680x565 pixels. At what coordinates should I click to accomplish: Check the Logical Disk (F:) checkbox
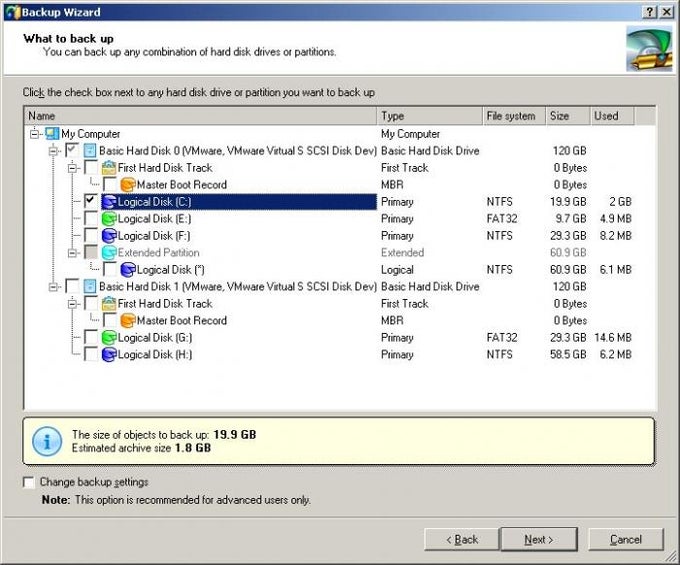pyautogui.click(x=91, y=235)
